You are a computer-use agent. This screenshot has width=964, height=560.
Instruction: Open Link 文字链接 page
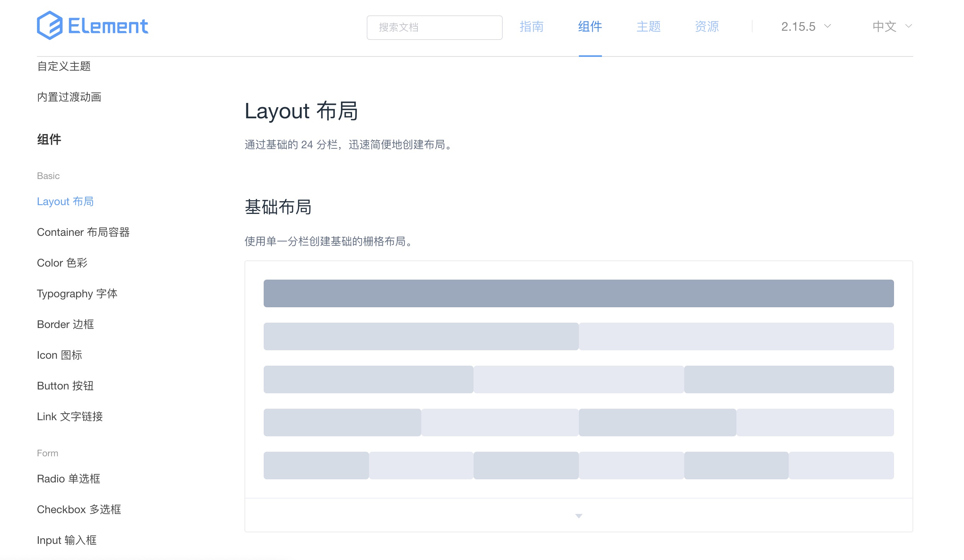coord(70,416)
